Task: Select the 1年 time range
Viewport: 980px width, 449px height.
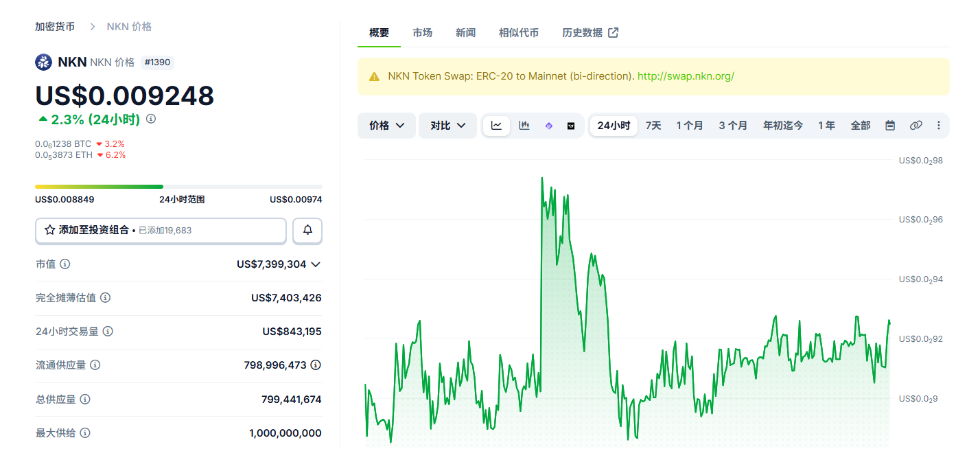Action: coord(826,126)
